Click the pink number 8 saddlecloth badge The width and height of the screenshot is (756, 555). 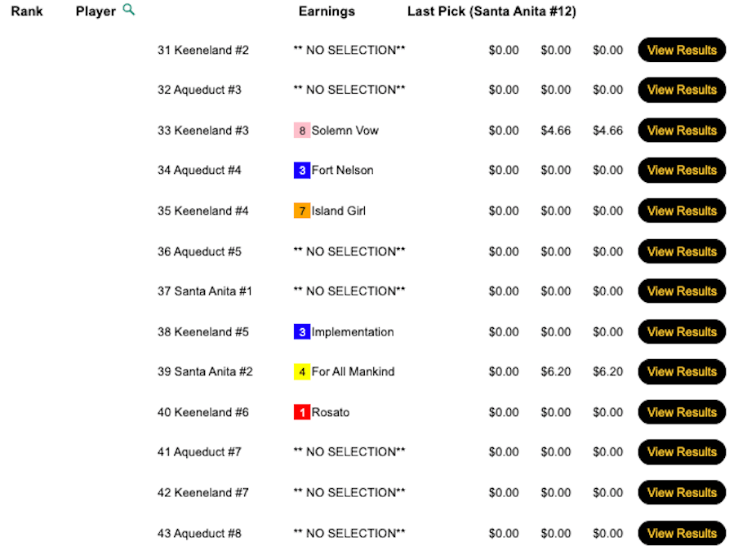coord(302,131)
